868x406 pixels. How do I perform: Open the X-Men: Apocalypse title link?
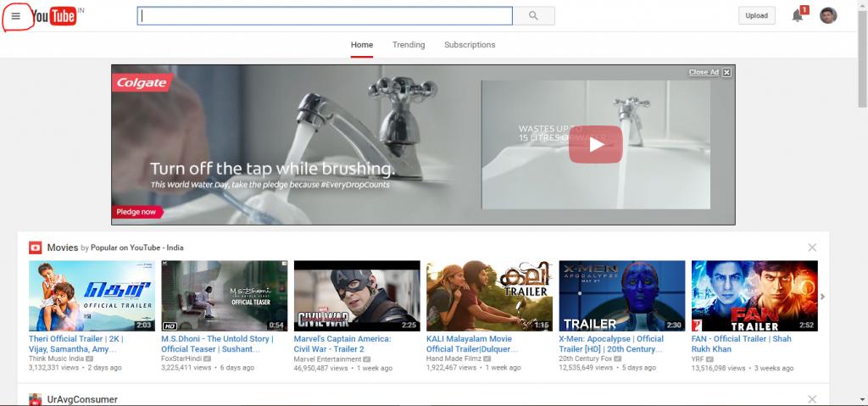click(x=611, y=344)
